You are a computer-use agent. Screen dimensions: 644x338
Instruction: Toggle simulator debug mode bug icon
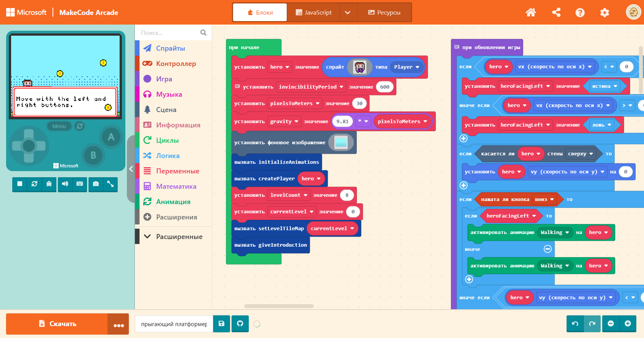pos(49,184)
